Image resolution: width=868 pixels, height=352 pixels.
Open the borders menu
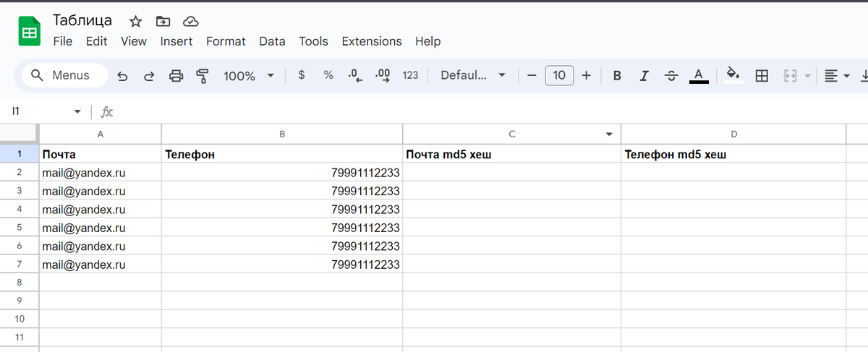click(x=762, y=75)
